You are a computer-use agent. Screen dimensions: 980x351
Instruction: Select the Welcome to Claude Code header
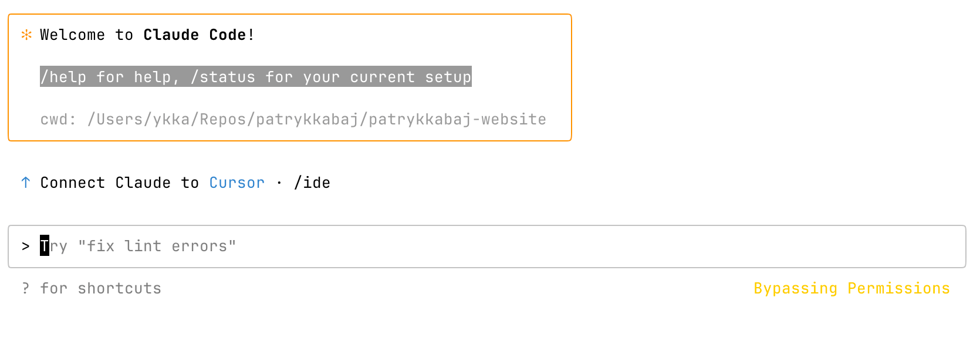point(146,35)
